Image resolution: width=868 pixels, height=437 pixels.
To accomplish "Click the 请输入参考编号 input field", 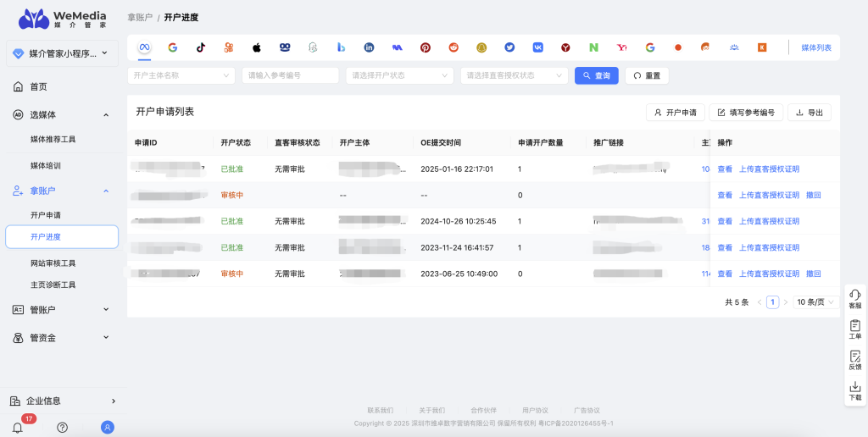I will pos(290,75).
